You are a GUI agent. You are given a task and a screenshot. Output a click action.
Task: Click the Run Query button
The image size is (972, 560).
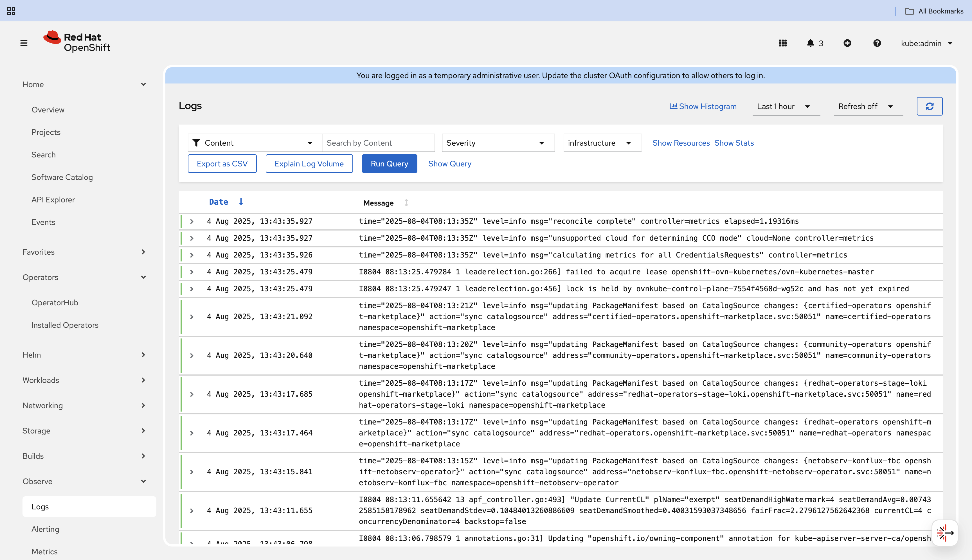click(389, 164)
